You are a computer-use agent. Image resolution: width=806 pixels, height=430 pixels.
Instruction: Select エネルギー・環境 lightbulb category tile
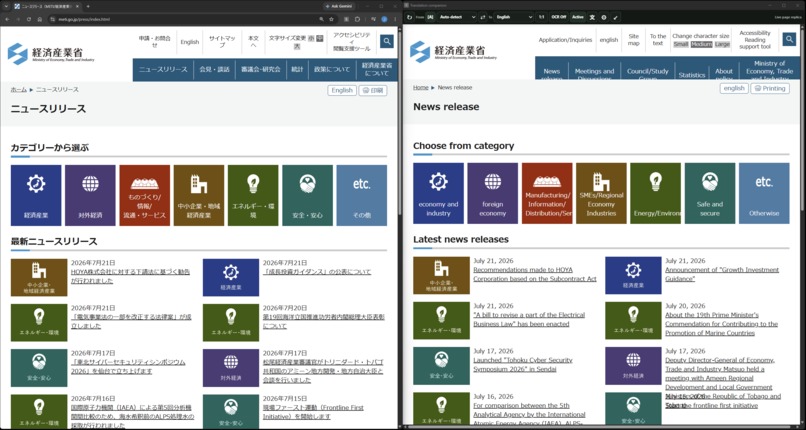[x=253, y=195]
